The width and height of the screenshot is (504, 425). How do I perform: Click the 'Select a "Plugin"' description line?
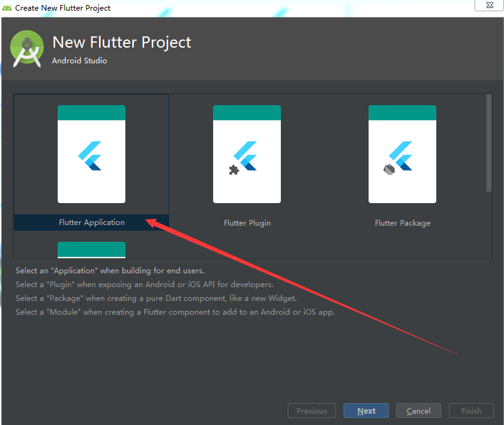pyautogui.click(x=145, y=285)
